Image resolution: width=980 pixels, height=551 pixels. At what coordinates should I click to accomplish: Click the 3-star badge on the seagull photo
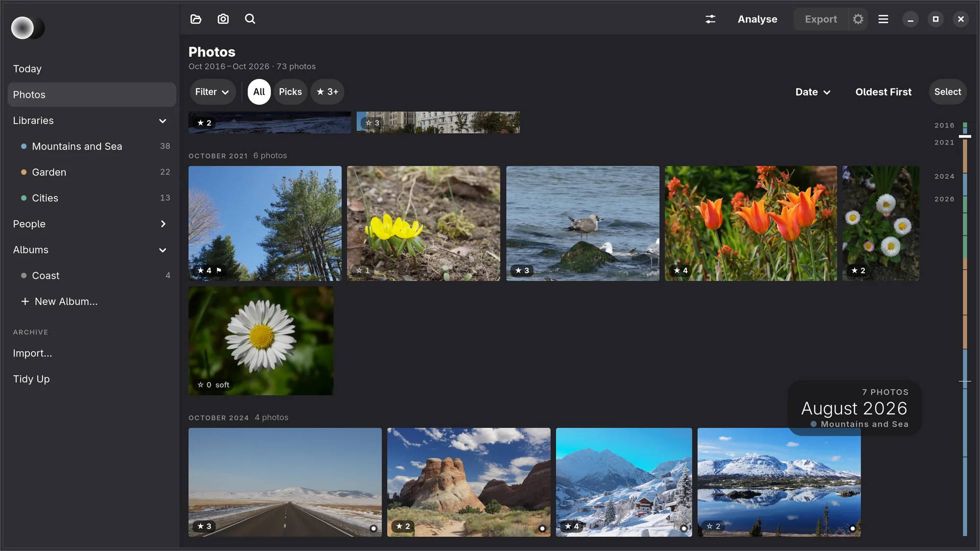522,270
